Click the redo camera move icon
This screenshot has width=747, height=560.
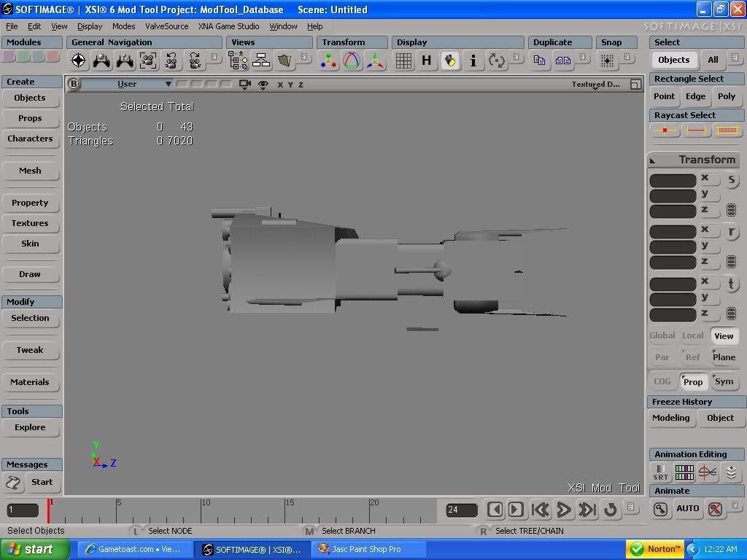[x=195, y=61]
